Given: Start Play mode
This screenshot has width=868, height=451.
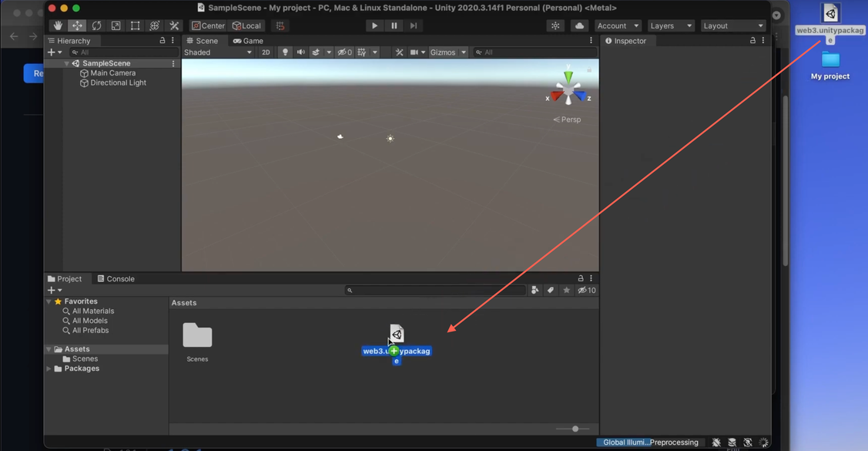Looking at the screenshot, I should click(x=374, y=25).
